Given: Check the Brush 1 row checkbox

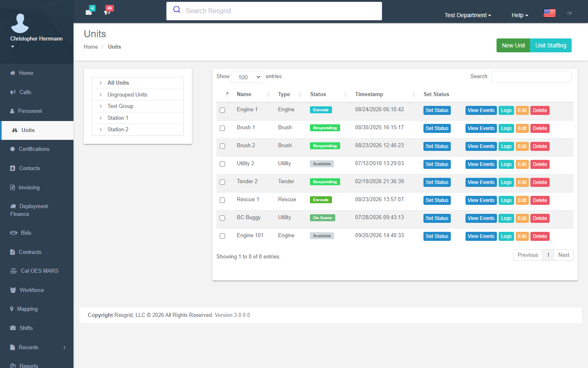Looking at the screenshot, I should pyautogui.click(x=223, y=128).
